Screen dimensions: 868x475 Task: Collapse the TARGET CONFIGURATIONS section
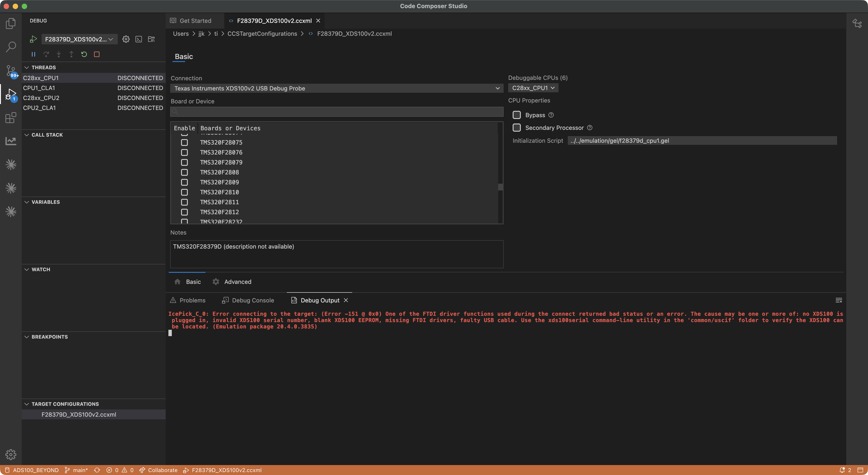(x=27, y=404)
